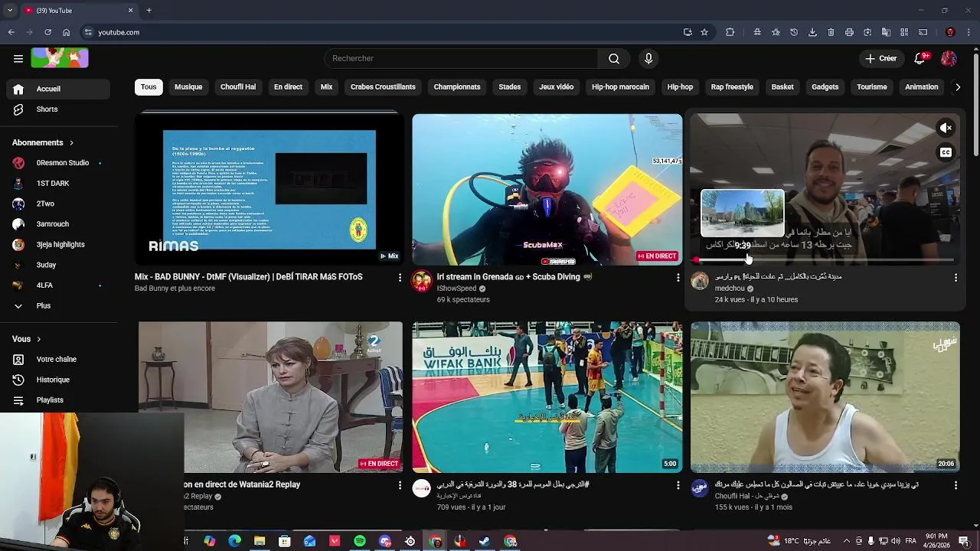This screenshot has height=551, width=980.
Task: Open the Choufli Hal video thumbnail
Action: tap(825, 397)
